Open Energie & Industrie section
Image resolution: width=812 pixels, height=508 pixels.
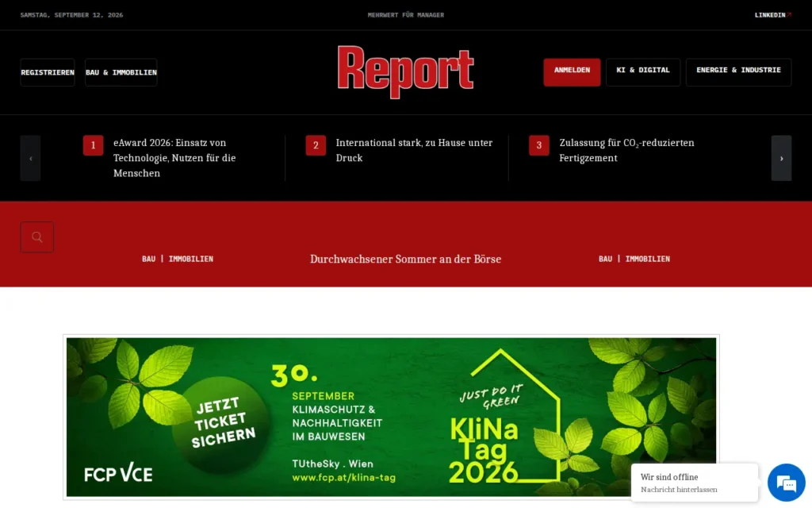coord(738,72)
